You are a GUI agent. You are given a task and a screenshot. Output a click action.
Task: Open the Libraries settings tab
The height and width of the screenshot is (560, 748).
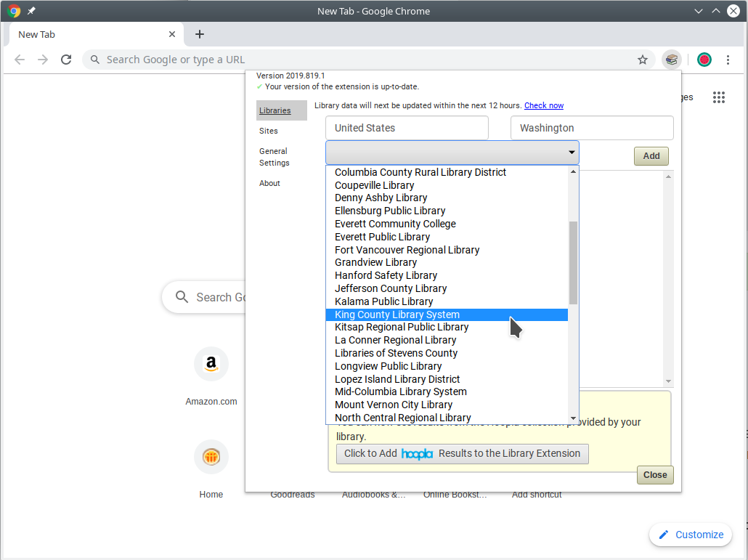tap(282, 110)
